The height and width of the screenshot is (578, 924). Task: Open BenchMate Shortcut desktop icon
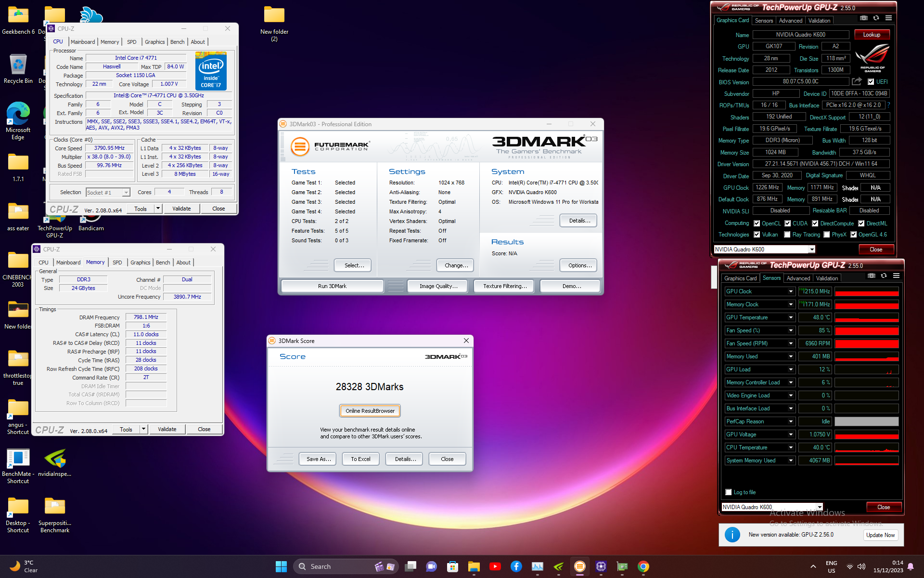tap(18, 466)
